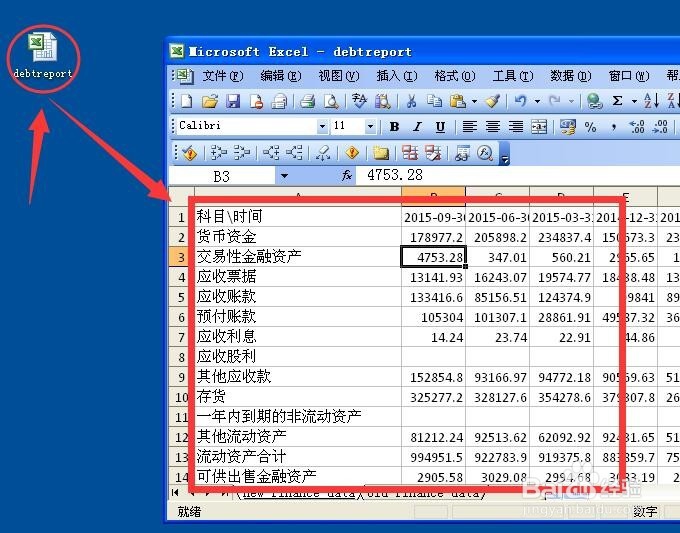
Task: Toggle italic formatting
Action: click(x=417, y=127)
